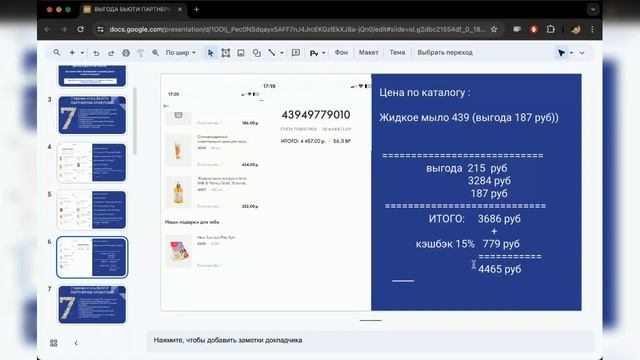Redo the last action
This screenshot has height=360, width=640.
coord(111,53)
